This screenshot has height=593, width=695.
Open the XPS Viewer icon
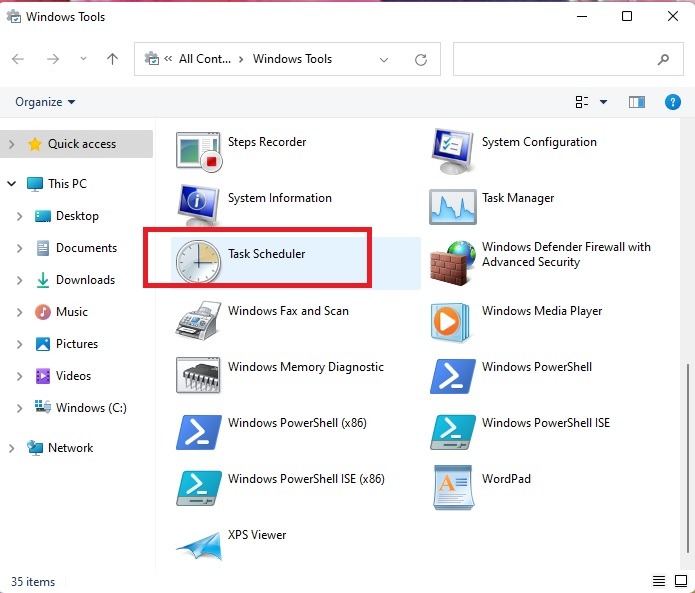[199, 545]
